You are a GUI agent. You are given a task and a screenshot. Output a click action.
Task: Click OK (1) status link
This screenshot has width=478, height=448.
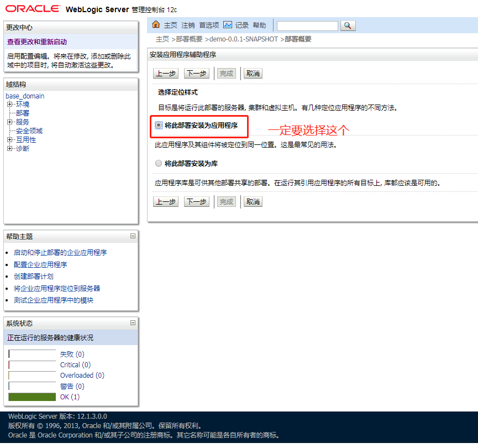tap(70, 397)
